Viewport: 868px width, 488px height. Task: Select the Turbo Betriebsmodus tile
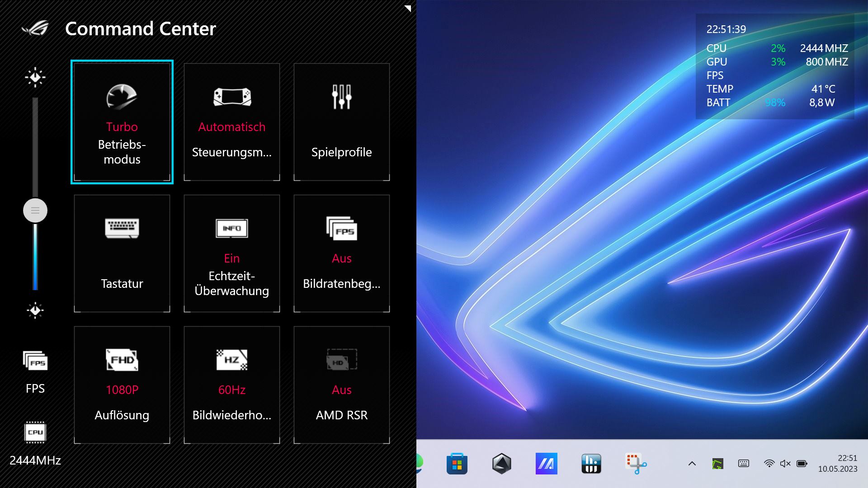click(x=122, y=122)
